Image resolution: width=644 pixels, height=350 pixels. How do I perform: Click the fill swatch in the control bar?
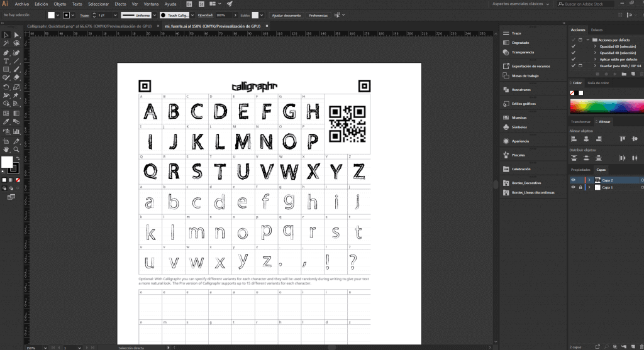[51, 15]
